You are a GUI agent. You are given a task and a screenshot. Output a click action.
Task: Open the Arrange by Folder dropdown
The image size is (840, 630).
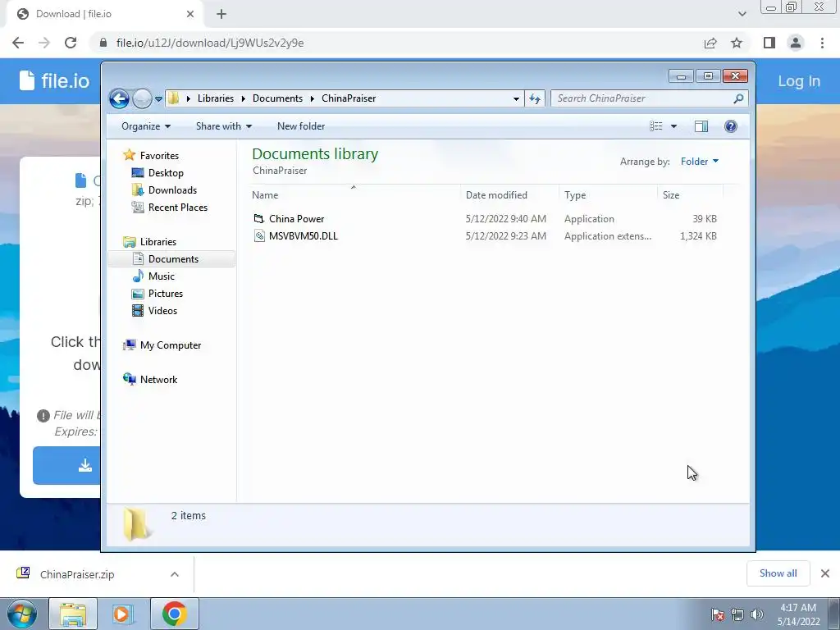point(700,162)
